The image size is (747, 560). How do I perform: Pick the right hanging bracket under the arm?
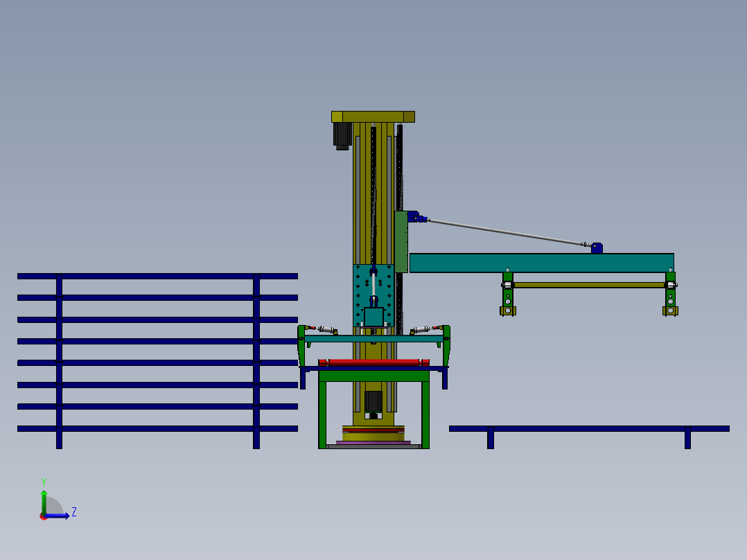[x=670, y=294]
